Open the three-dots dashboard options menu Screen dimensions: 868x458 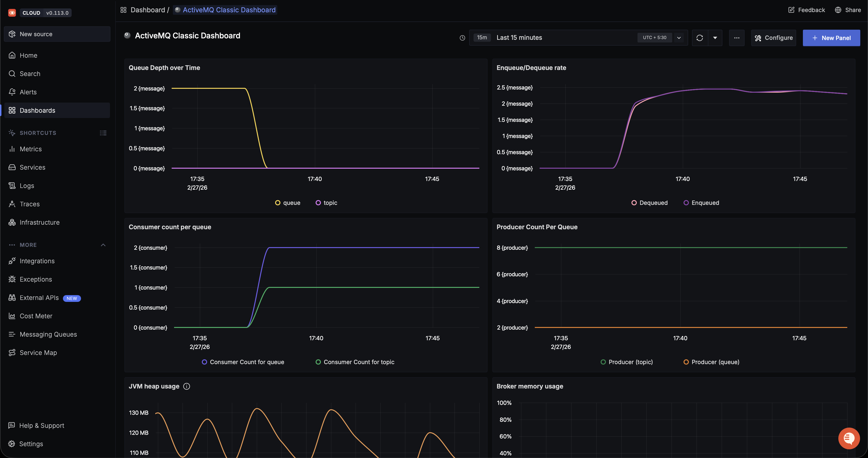(737, 38)
